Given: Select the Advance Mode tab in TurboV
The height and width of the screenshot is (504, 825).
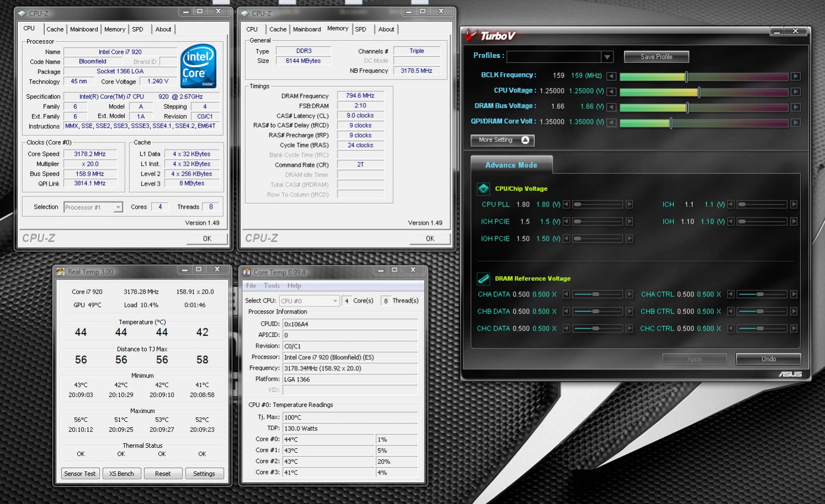Looking at the screenshot, I should [x=511, y=165].
